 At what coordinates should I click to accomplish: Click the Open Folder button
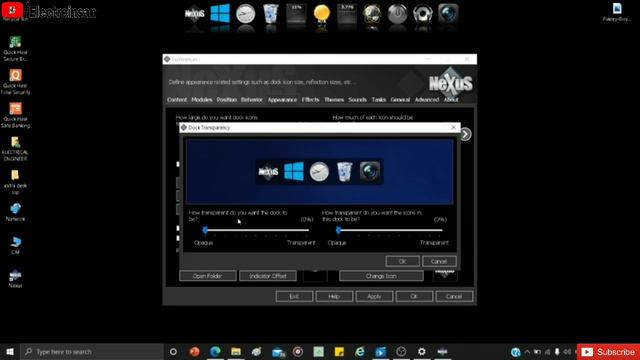click(x=208, y=276)
